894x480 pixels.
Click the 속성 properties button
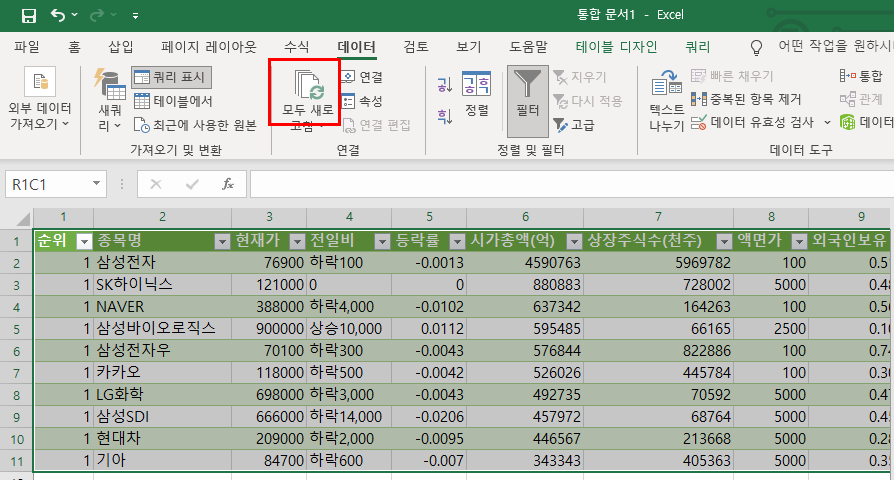[362, 101]
